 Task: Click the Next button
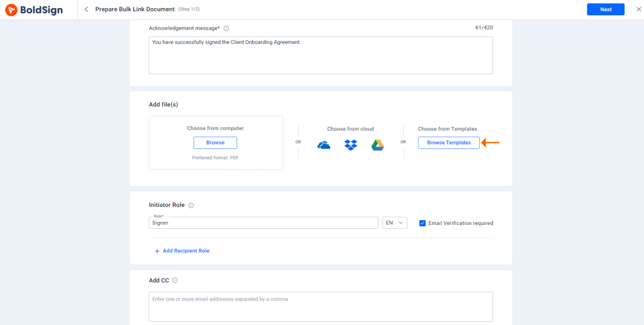(x=606, y=9)
